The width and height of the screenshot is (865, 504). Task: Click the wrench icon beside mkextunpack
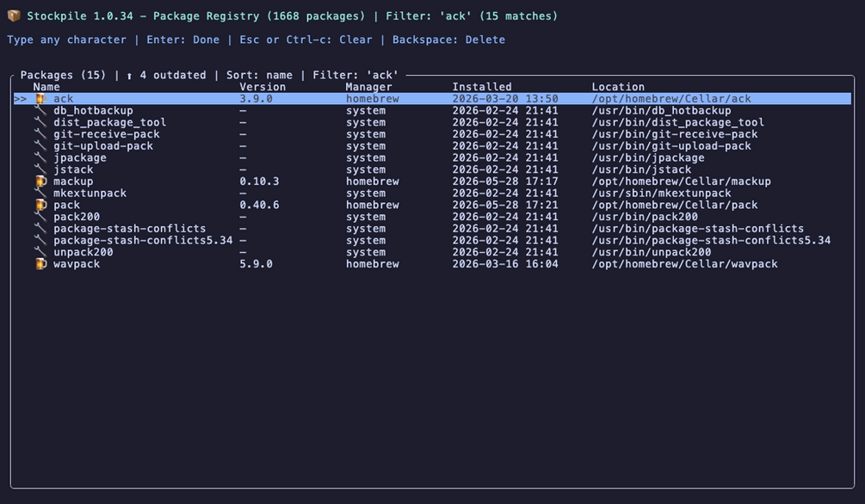[40, 193]
